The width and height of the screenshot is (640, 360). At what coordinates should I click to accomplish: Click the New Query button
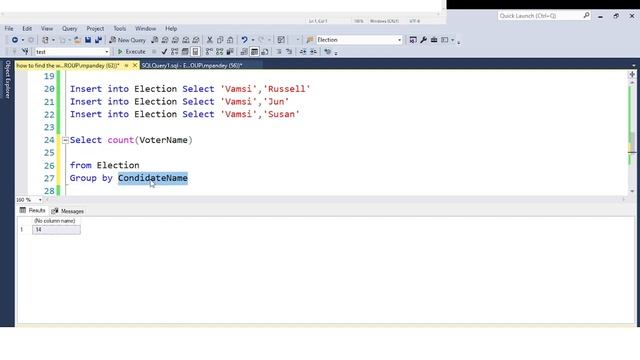pyautogui.click(x=127, y=40)
